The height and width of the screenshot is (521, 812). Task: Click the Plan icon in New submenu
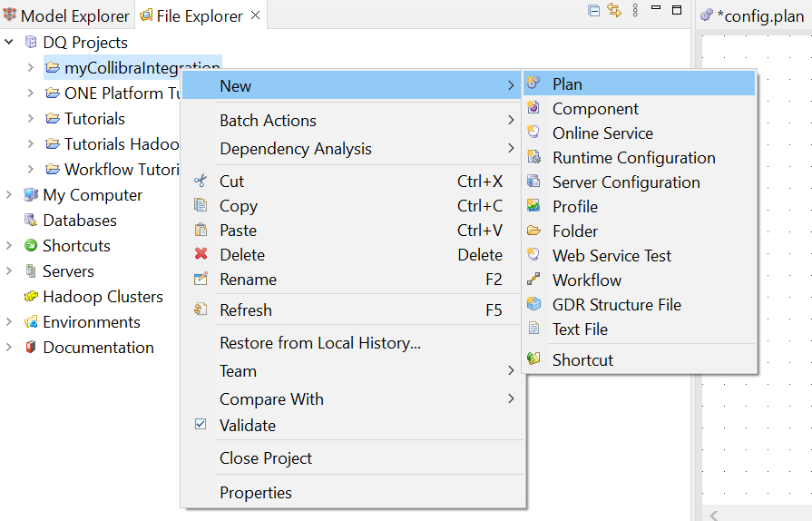pos(534,84)
